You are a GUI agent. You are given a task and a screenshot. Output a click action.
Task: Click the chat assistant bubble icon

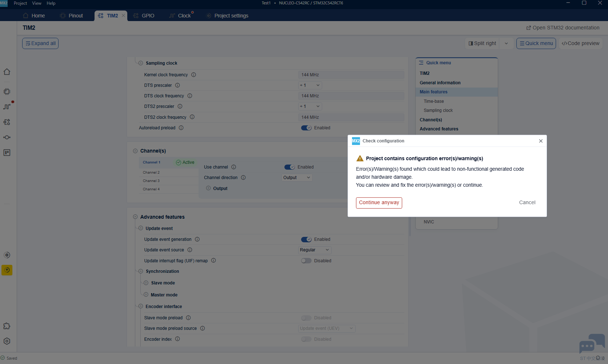592,344
